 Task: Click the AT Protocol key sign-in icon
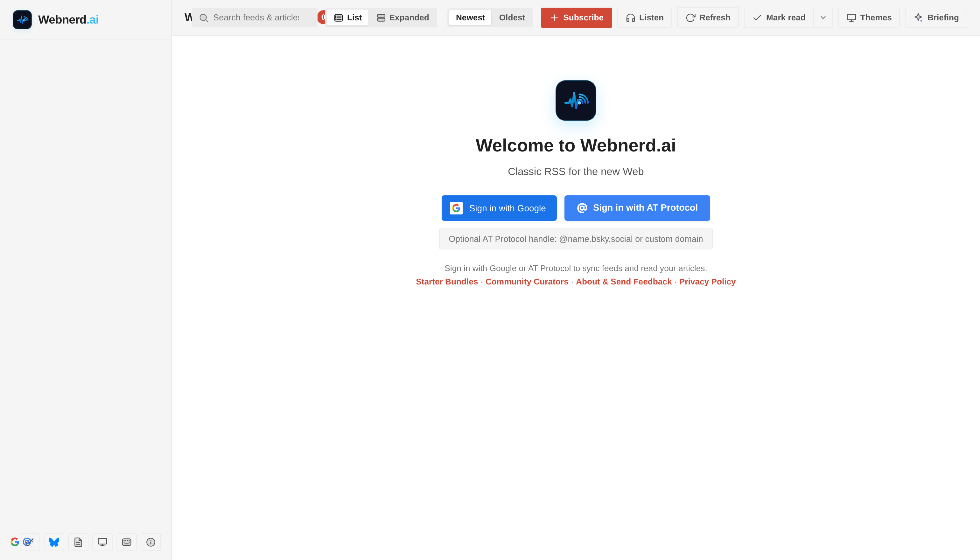[30, 542]
